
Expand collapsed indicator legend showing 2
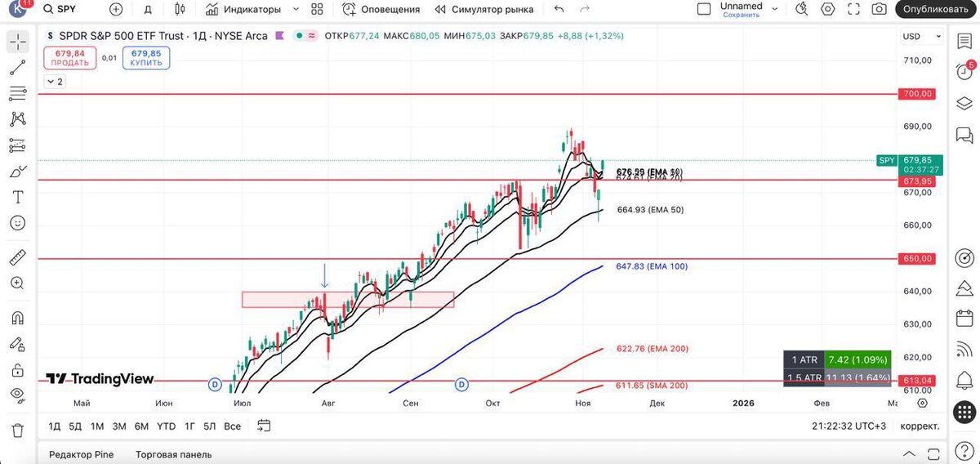54,82
